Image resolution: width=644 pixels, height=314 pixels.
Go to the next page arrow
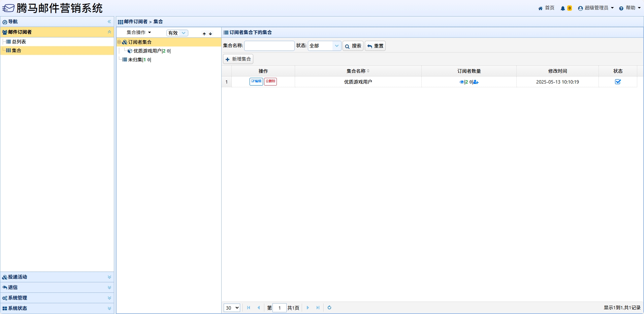[x=308, y=308]
